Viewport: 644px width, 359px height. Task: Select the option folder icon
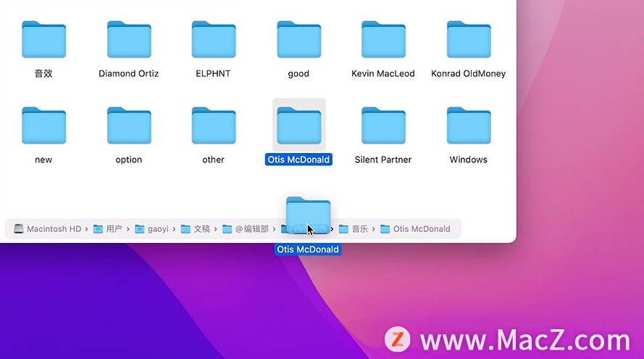129,125
